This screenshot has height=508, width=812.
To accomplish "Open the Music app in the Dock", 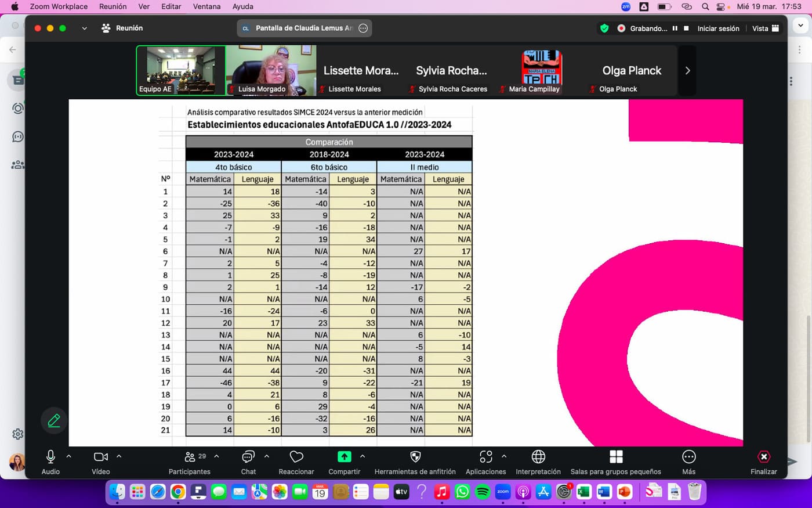I will tap(442, 492).
